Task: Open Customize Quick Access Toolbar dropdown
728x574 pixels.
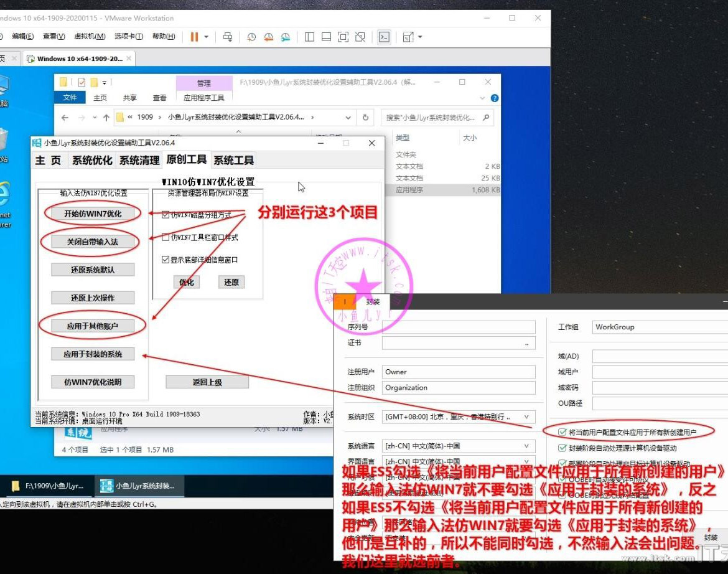Action: point(105,83)
